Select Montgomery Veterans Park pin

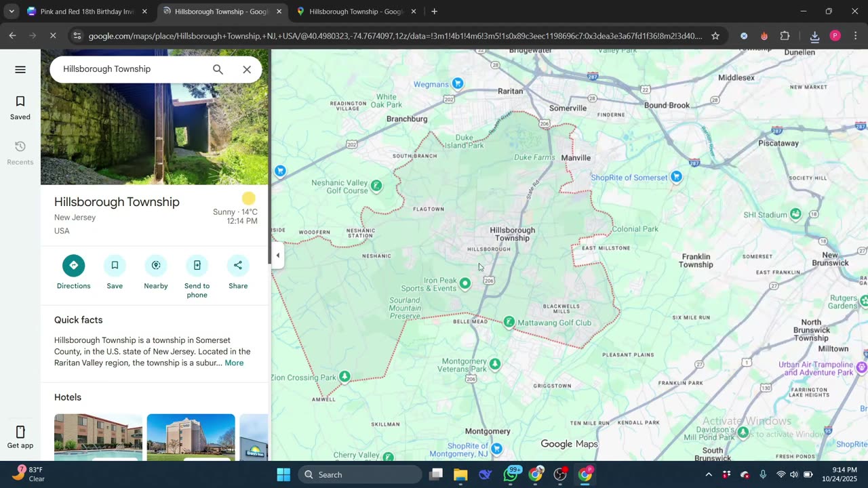tap(495, 364)
